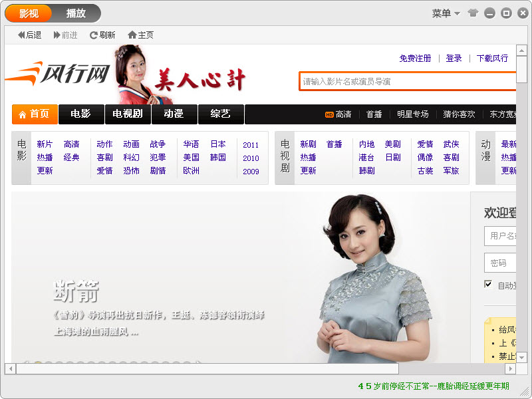Click the 动画 movie genre link
532x399 pixels.
click(x=131, y=144)
